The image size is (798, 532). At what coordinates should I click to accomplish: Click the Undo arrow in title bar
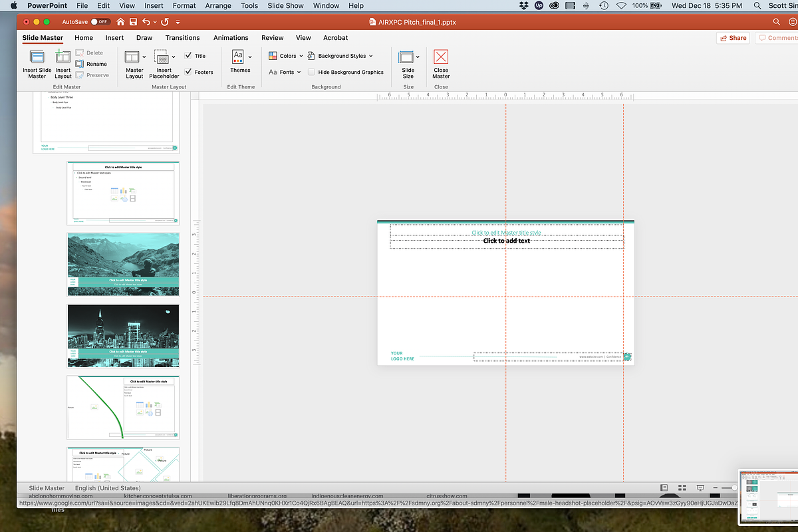146,22
